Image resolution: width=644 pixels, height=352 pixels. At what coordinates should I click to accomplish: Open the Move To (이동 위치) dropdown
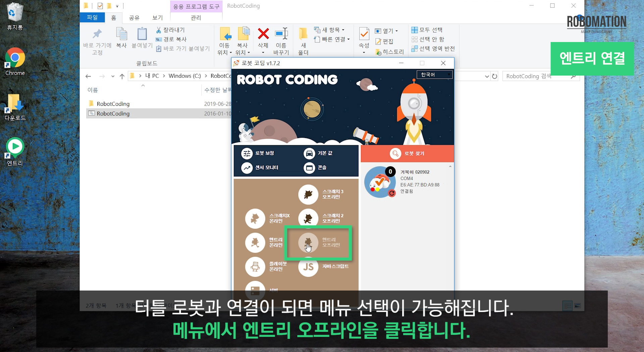click(224, 42)
